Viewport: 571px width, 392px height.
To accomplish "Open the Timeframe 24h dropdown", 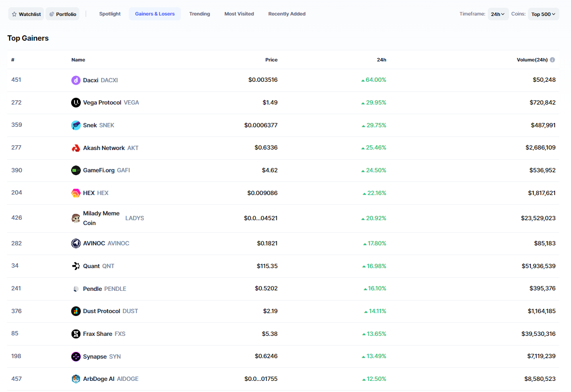I will (x=498, y=14).
